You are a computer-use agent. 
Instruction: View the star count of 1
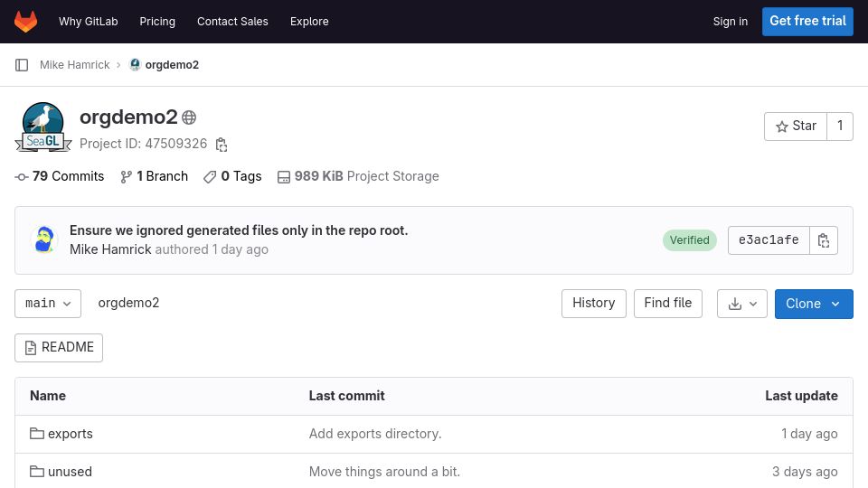click(840, 127)
